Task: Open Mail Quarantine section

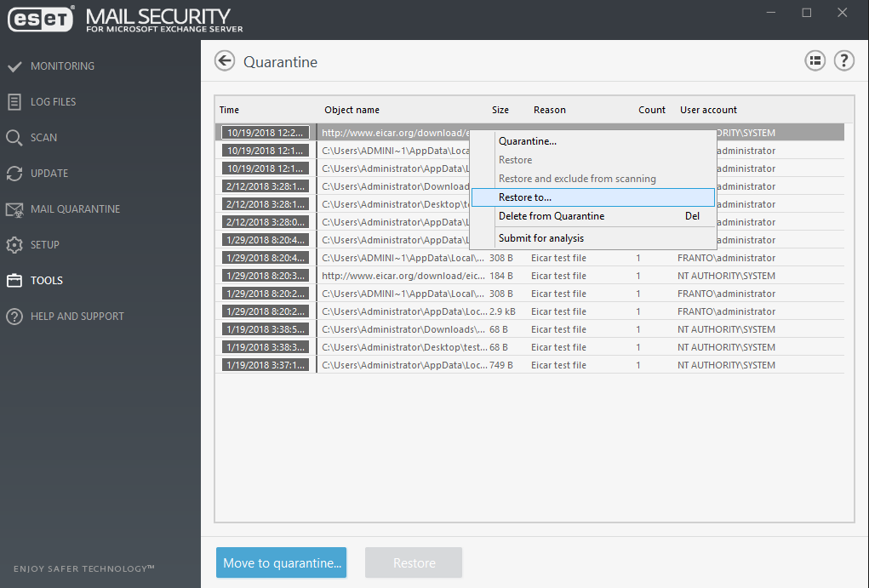Action: [x=75, y=209]
